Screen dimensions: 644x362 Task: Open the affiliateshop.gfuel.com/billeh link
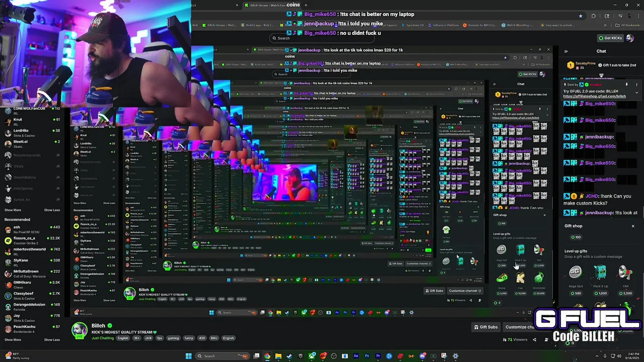click(x=594, y=97)
